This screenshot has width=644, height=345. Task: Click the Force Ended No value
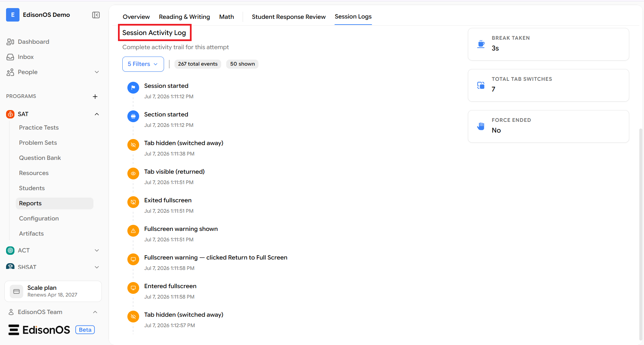click(496, 130)
